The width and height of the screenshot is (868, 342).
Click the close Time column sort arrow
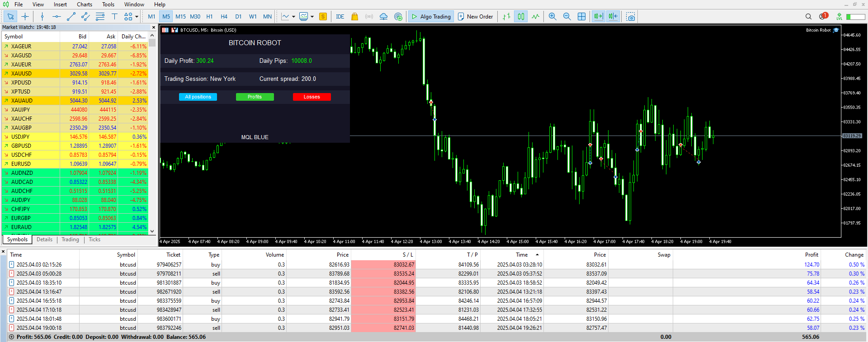537,255
